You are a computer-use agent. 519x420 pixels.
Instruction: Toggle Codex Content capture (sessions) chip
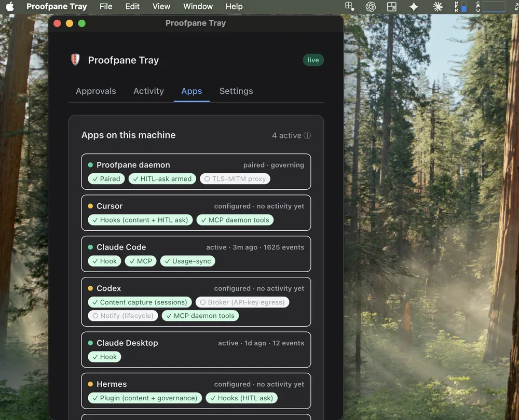[140, 302]
